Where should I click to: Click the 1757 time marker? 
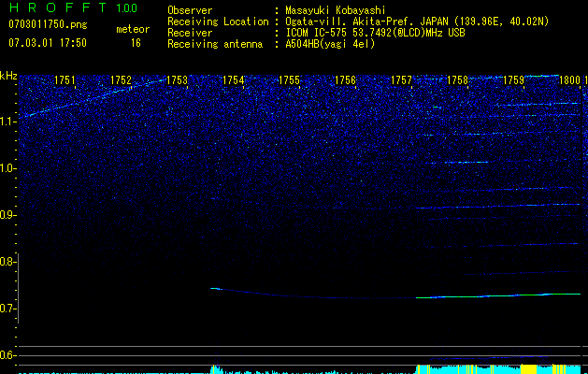[x=401, y=80]
